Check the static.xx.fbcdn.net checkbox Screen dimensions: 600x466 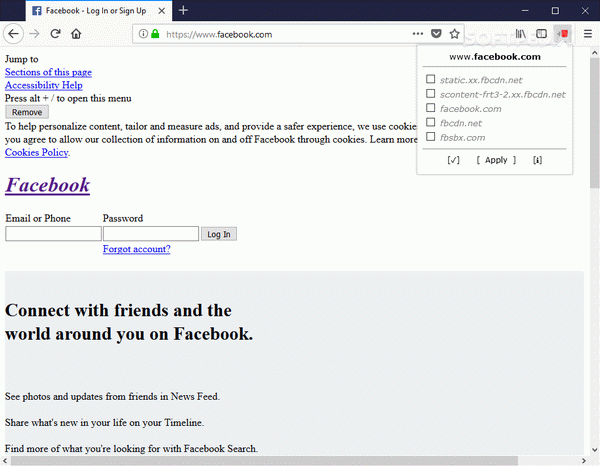click(x=430, y=79)
